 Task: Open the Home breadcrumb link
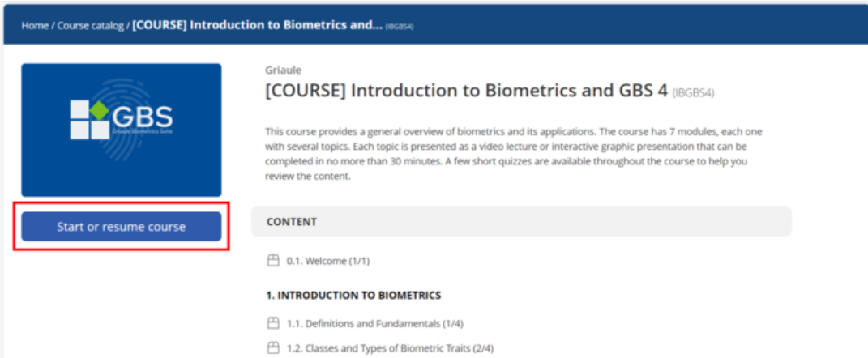click(x=35, y=26)
